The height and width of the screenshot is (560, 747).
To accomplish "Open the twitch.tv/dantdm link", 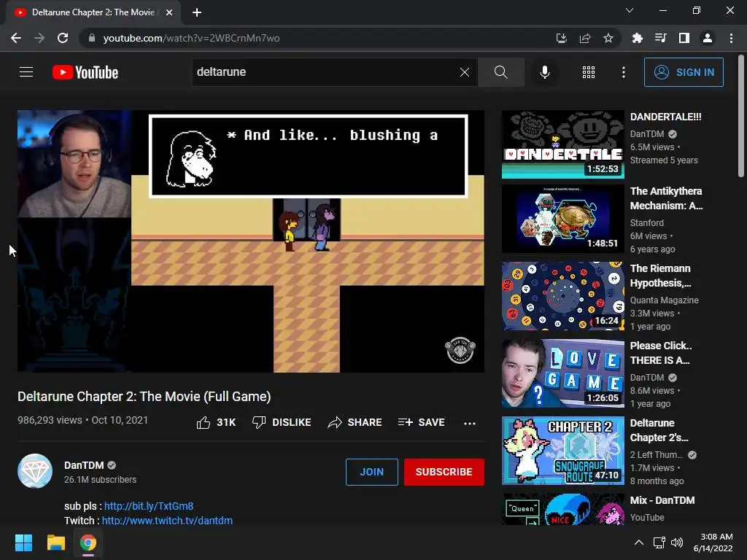I will click(167, 521).
